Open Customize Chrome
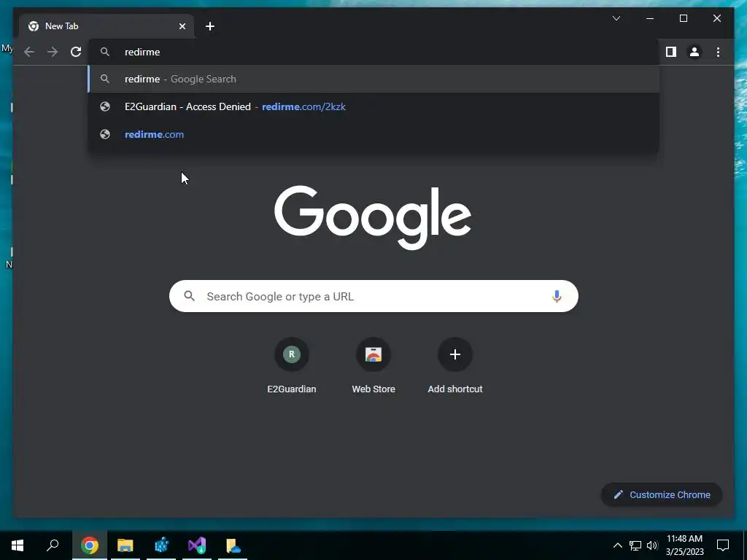Viewport: 747px width, 560px height. 662,495
